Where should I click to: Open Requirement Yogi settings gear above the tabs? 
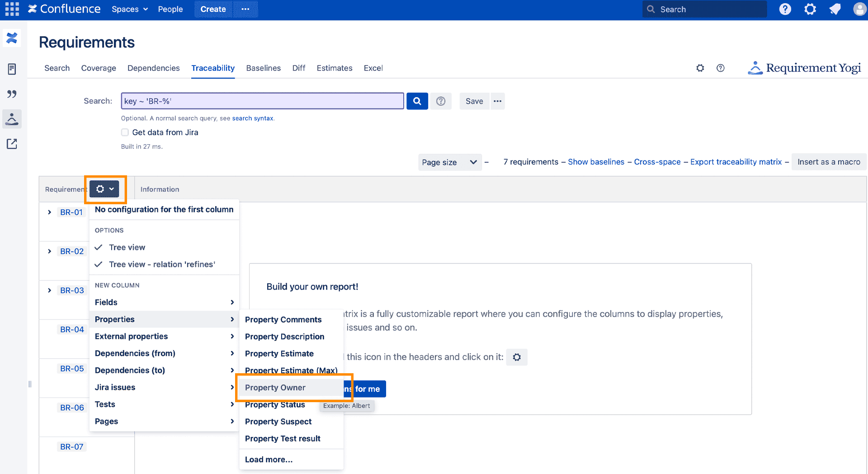700,68
